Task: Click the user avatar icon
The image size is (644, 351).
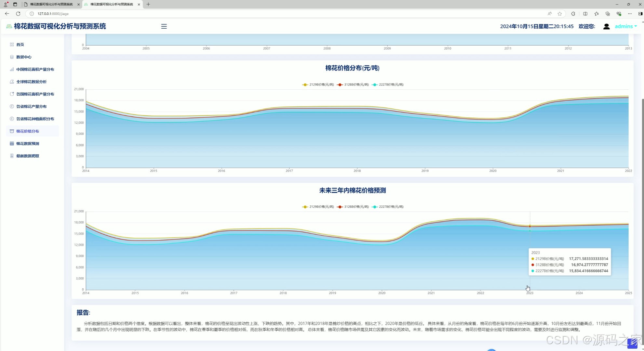Action: tap(606, 26)
